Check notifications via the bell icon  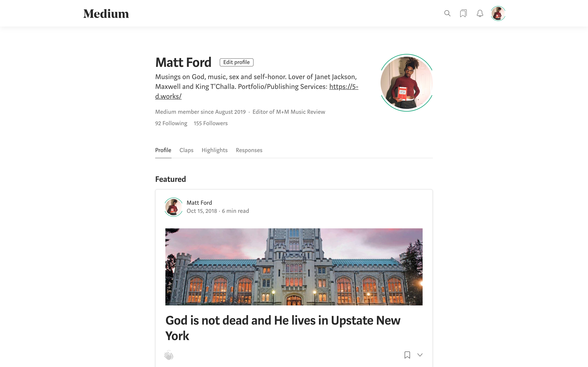click(480, 13)
